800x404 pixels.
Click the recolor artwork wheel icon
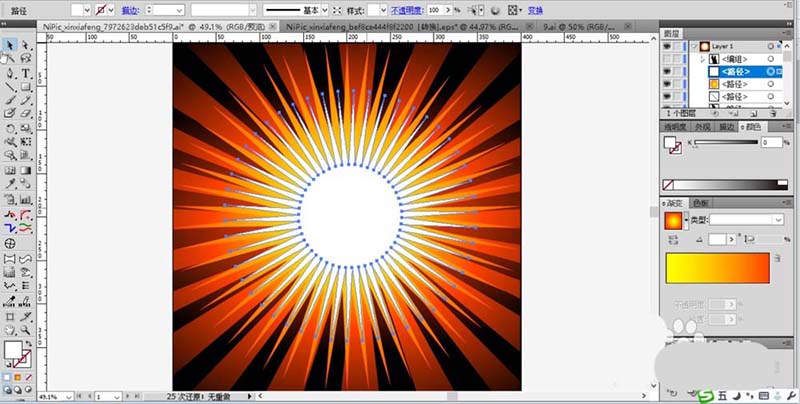[x=495, y=10]
